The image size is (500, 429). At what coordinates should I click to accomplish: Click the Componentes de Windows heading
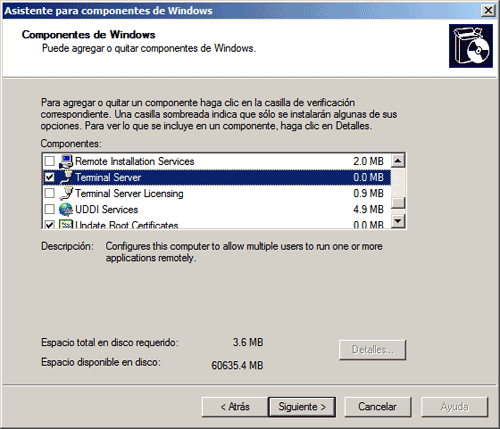coord(89,35)
